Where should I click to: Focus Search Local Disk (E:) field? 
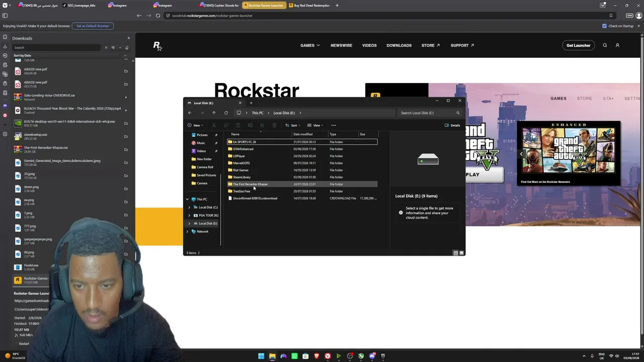(429, 113)
